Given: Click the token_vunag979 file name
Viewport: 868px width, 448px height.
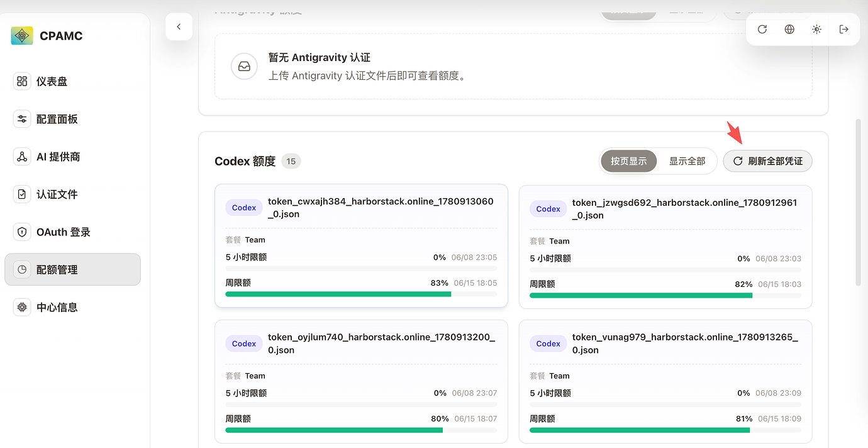Looking at the screenshot, I should point(685,344).
